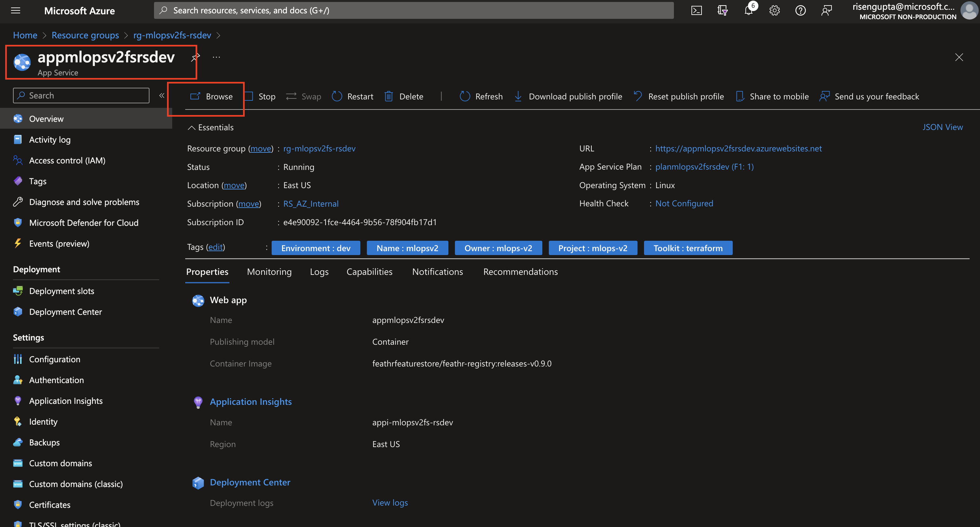The width and height of the screenshot is (980, 527).
Task: Restart the app service
Action: point(353,96)
